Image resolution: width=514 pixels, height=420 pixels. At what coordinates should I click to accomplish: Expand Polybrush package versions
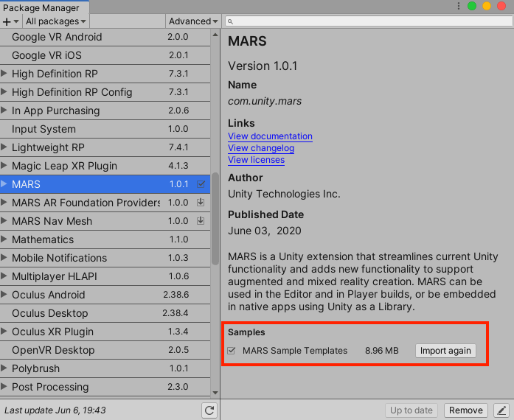(4, 368)
